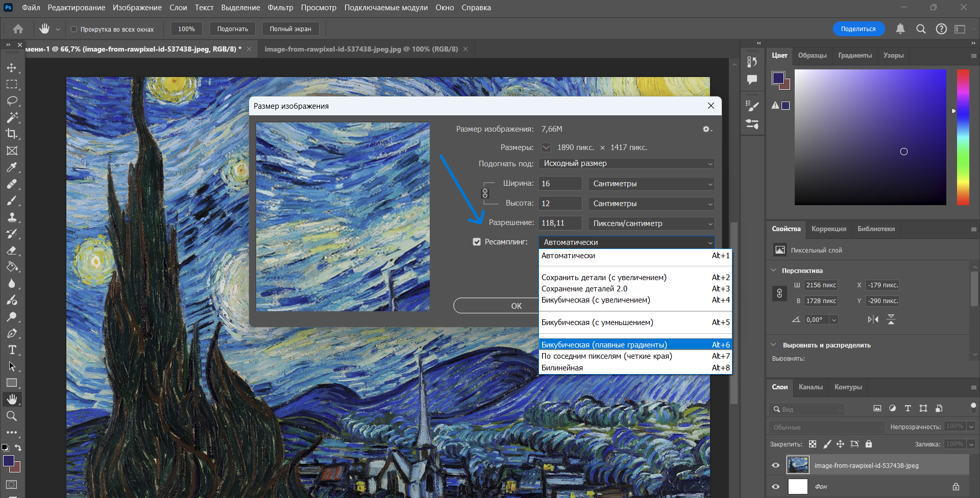Select the Crop tool
Image resolution: width=980 pixels, height=498 pixels.
pos(12,134)
